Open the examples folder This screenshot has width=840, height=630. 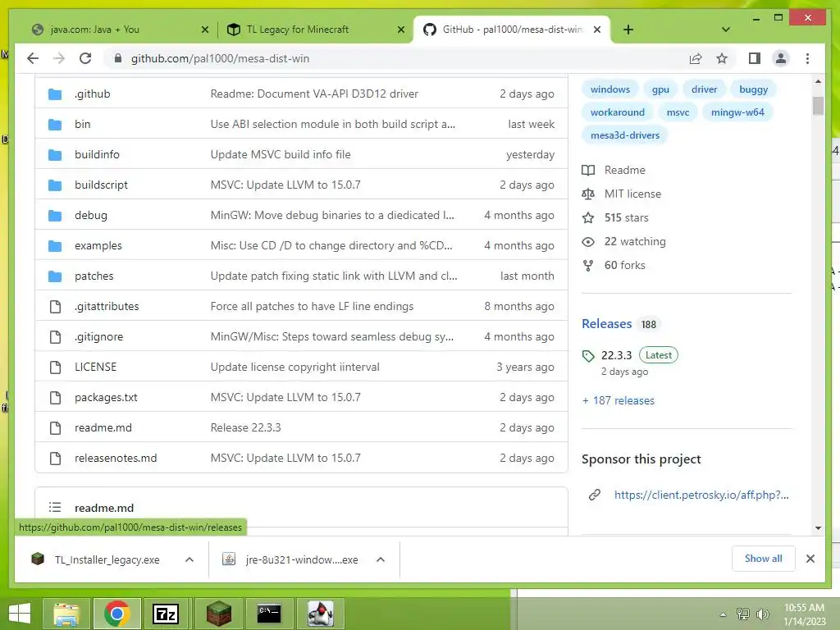click(x=98, y=245)
